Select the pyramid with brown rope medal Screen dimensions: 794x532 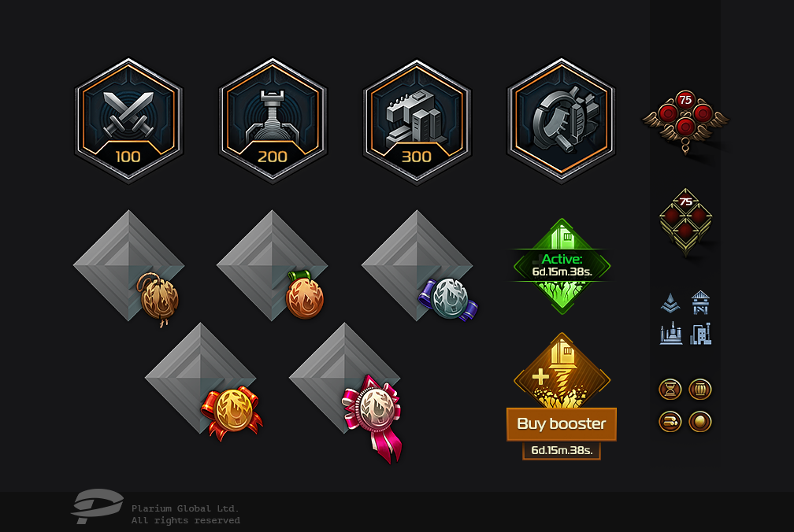(128, 267)
